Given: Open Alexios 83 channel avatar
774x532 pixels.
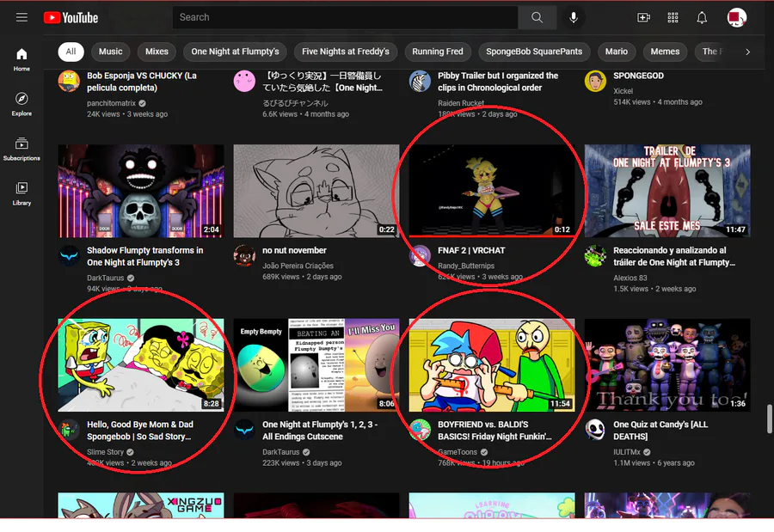Looking at the screenshot, I should click(595, 255).
